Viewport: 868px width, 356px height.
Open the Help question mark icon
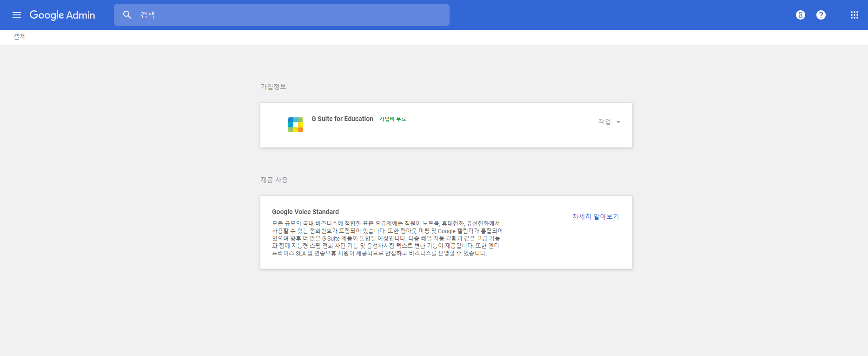(x=821, y=15)
